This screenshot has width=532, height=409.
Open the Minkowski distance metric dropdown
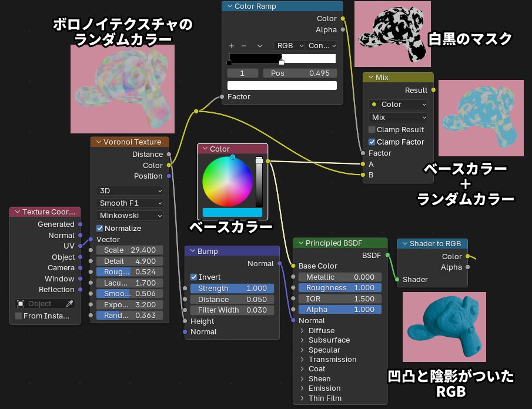click(129, 216)
